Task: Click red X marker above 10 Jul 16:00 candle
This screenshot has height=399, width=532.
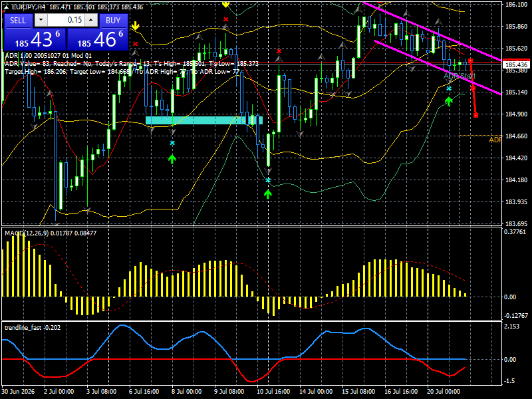Action: point(279,51)
